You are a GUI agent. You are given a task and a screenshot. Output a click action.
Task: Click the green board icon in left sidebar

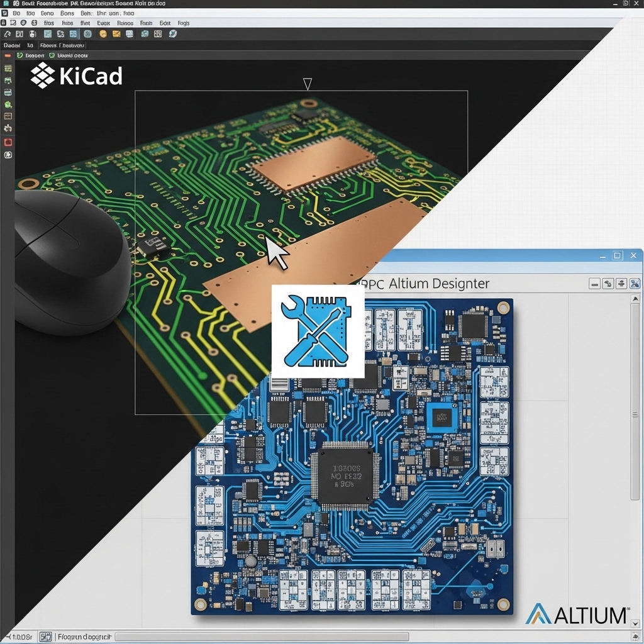tap(8, 80)
